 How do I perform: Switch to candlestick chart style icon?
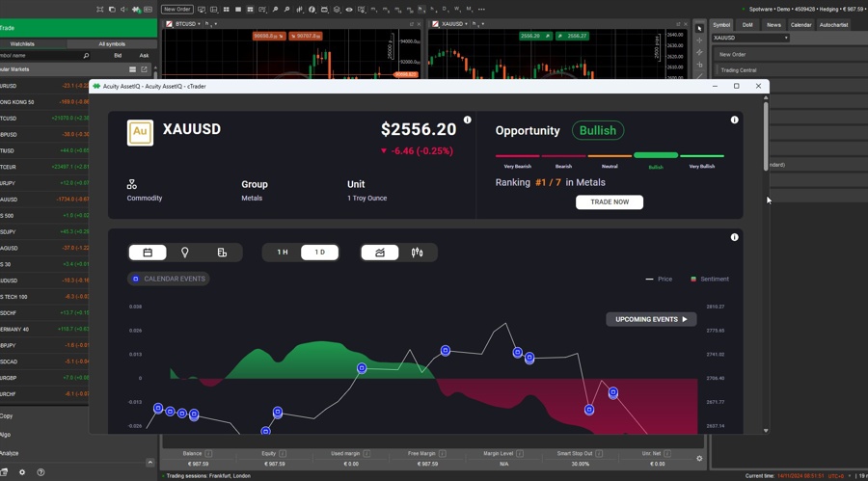(417, 253)
